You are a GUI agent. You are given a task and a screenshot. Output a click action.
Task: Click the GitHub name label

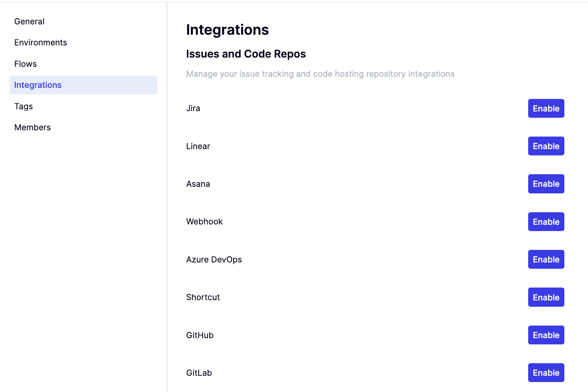(200, 335)
